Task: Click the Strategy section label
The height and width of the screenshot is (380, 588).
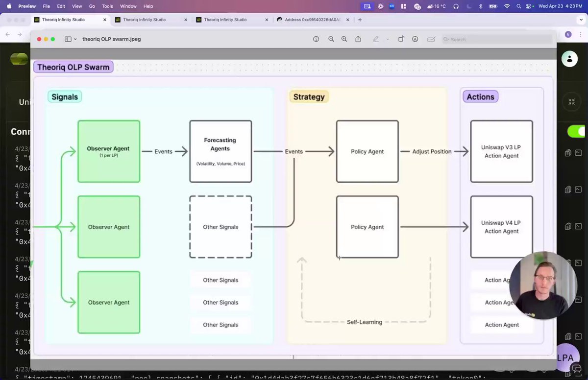Action: (x=309, y=97)
